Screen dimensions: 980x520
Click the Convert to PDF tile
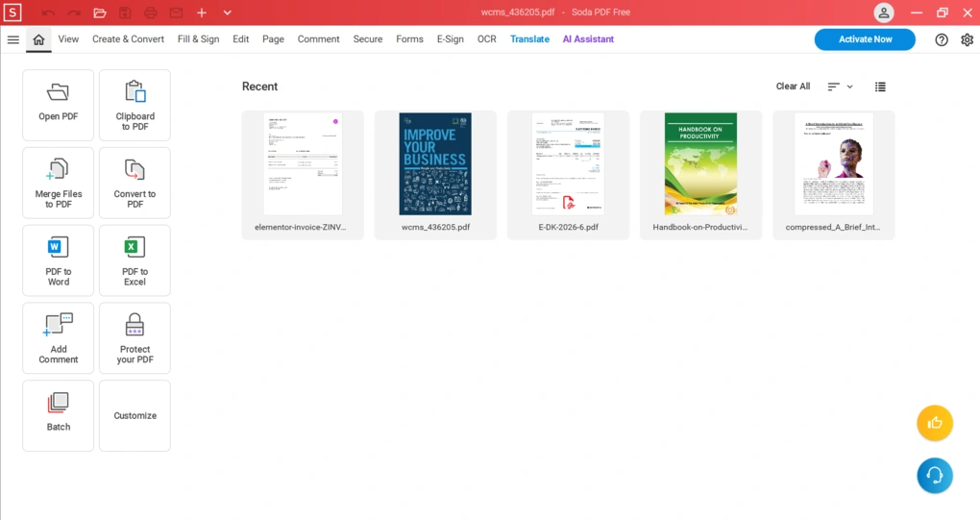135,183
